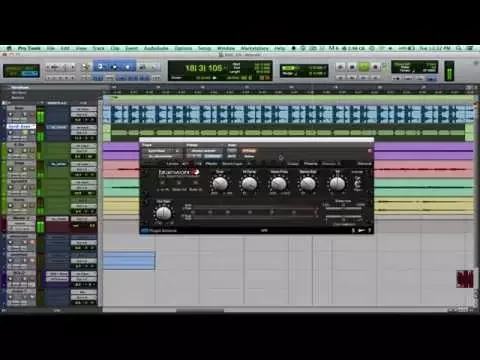This screenshot has width=480, height=360.
Task: Click the rightmost large knob in the plugin's top row
Action: [x=337, y=184]
